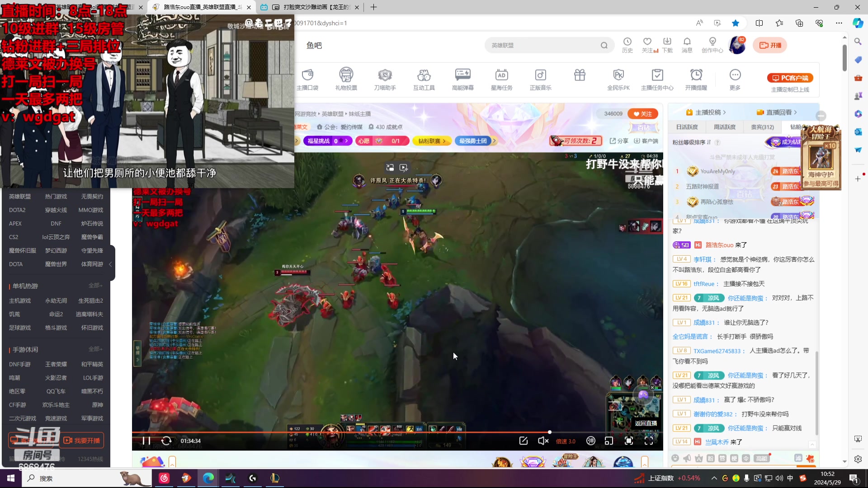This screenshot has height=488, width=868.
Task: Share the stream via 分享
Action: 619,141
